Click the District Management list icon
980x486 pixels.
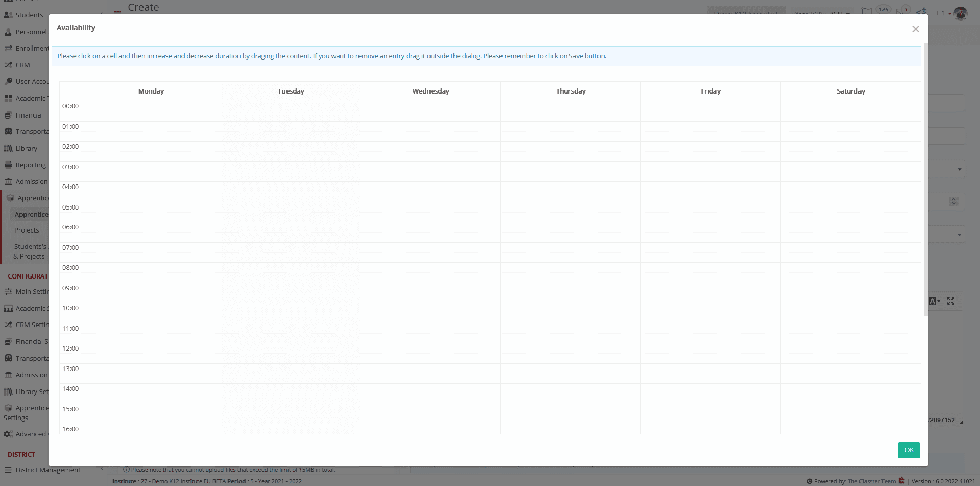pyautogui.click(x=8, y=470)
